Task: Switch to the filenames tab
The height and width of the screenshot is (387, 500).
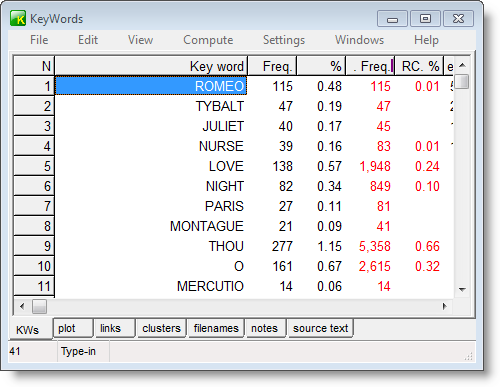Action: [x=216, y=328]
